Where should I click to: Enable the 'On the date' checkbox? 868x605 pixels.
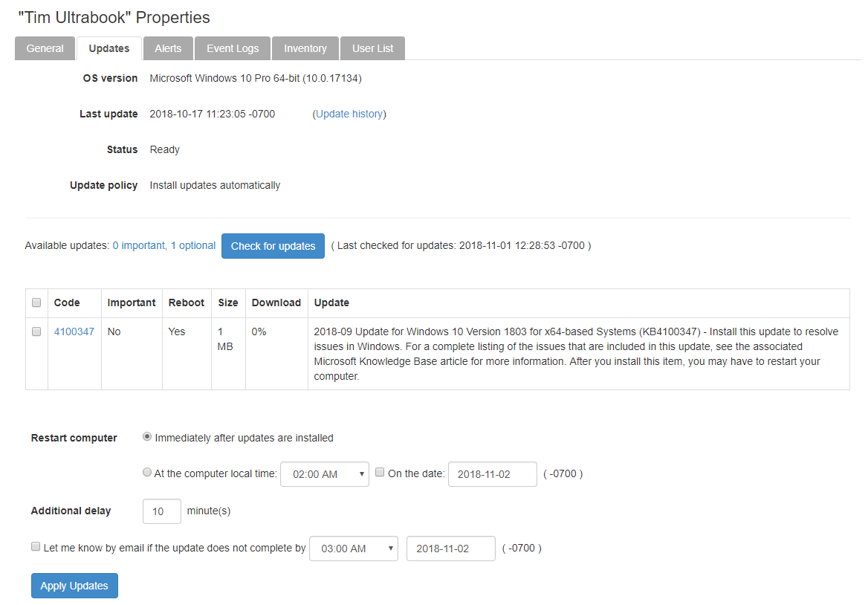pyautogui.click(x=380, y=472)
